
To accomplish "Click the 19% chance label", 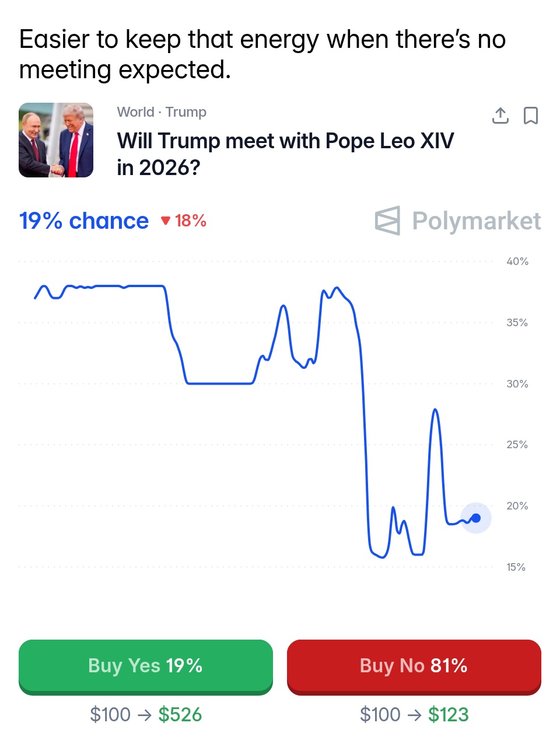I will coord(84,221).
